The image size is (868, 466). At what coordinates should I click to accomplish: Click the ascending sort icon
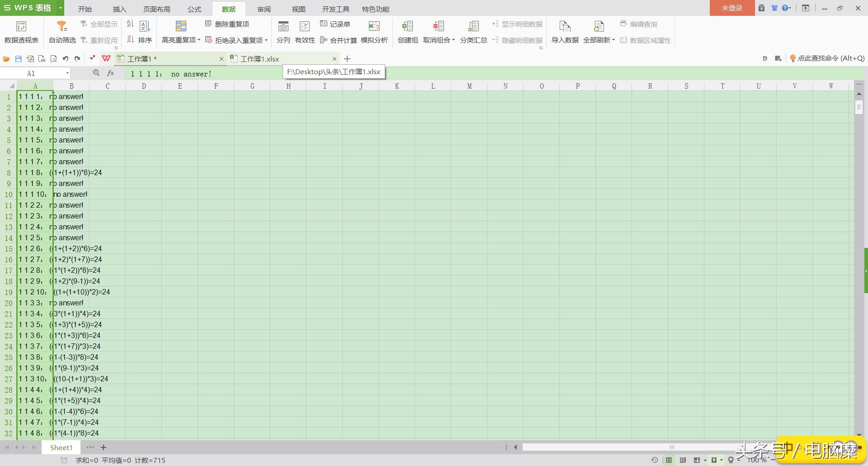tap(130, 24)
